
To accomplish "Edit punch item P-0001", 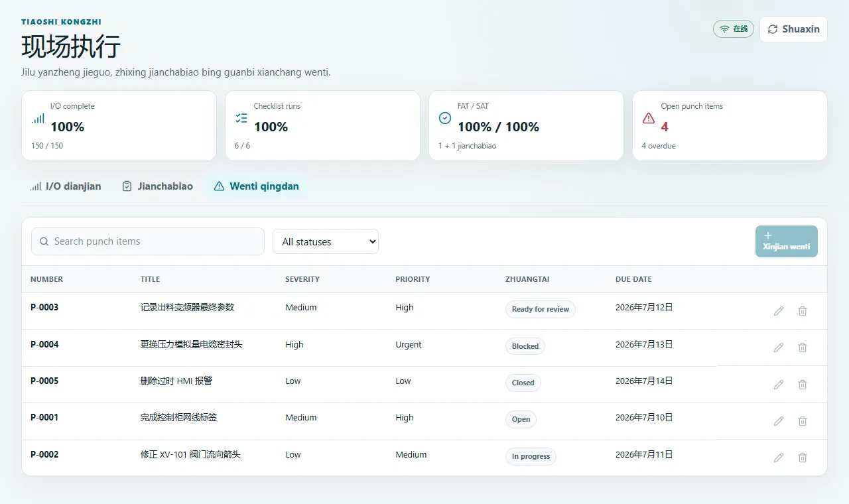I will (779, 421).
